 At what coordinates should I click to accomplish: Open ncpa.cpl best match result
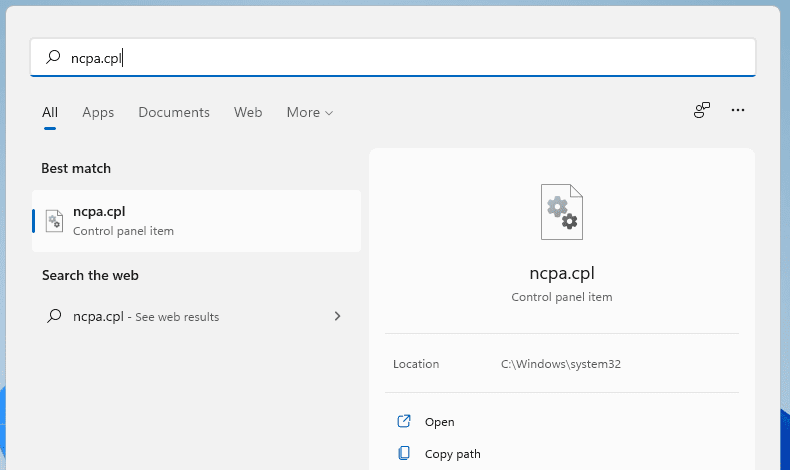196,221
